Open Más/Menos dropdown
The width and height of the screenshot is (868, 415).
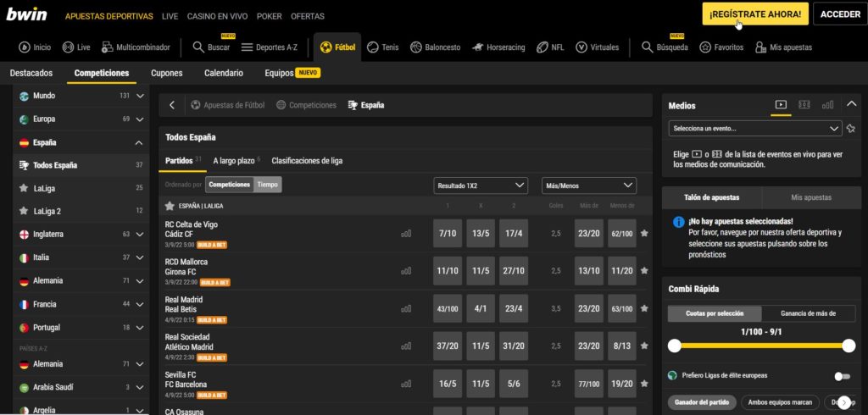(x=589, y=186)
